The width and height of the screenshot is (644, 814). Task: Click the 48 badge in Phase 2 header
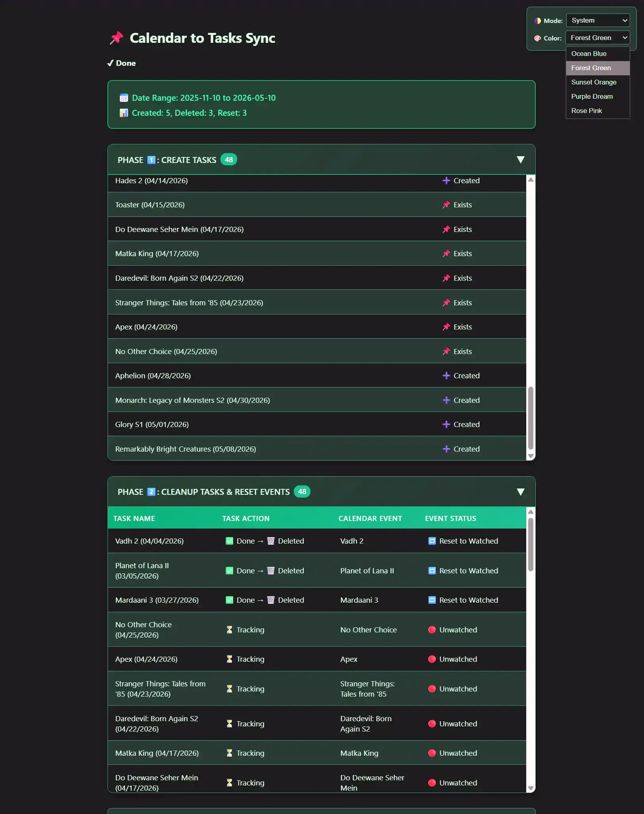point(302,492)
